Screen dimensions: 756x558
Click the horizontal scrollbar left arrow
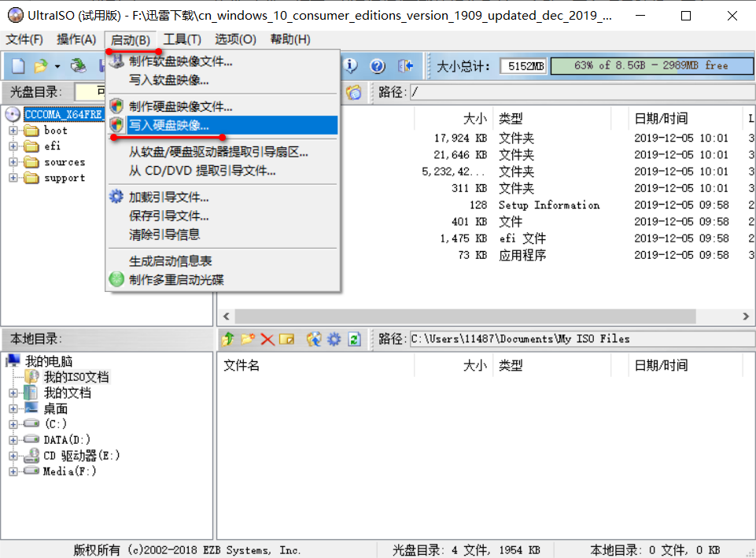(x=226, y=316)
